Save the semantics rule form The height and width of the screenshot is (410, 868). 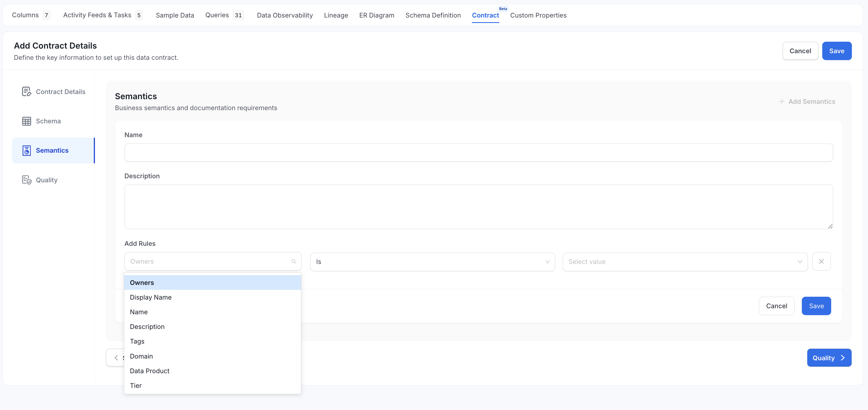(816, 306)
